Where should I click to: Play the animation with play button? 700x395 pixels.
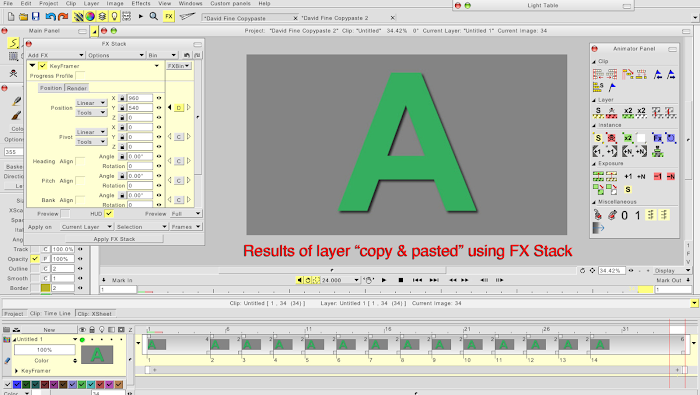pyautogui.click(x=383, y=280)
